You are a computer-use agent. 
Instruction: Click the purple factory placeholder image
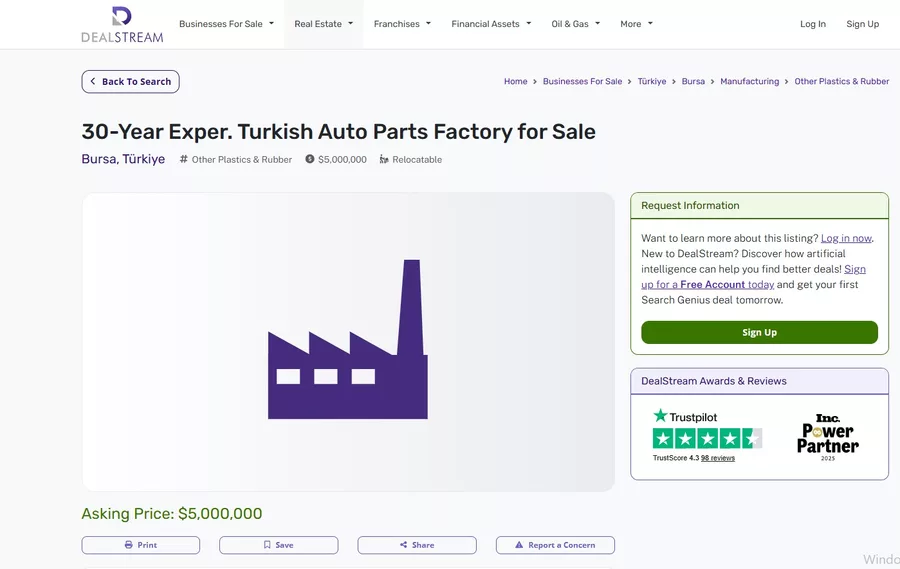click(348, 341)
